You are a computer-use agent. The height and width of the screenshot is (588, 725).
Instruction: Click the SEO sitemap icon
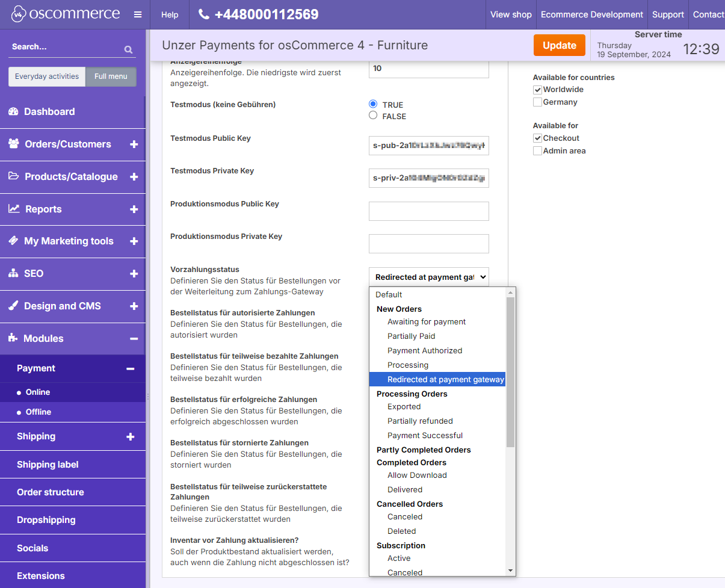[13, 273]
